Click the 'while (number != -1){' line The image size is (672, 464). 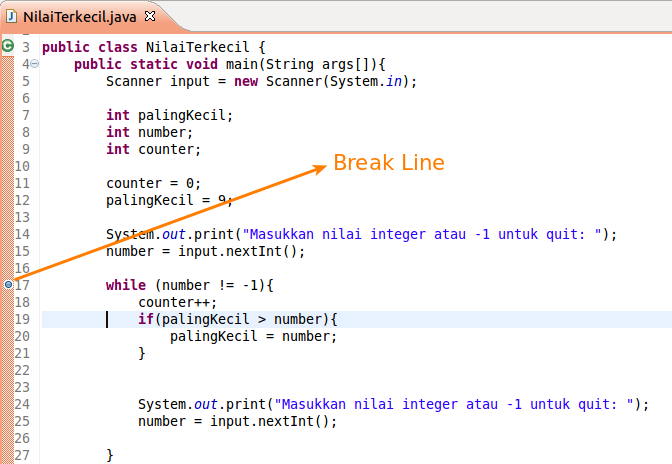tap(189, 285)
